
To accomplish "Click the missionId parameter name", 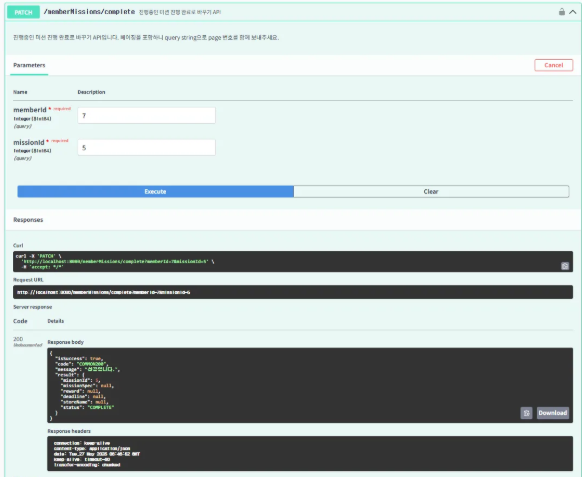I will [x=29, y=142].
